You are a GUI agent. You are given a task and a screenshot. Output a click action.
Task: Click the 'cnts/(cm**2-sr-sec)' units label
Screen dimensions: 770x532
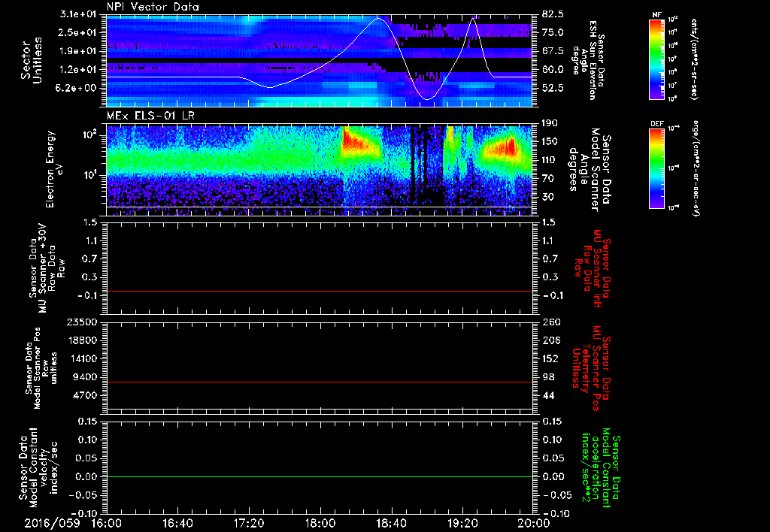[x=694, y=59]
